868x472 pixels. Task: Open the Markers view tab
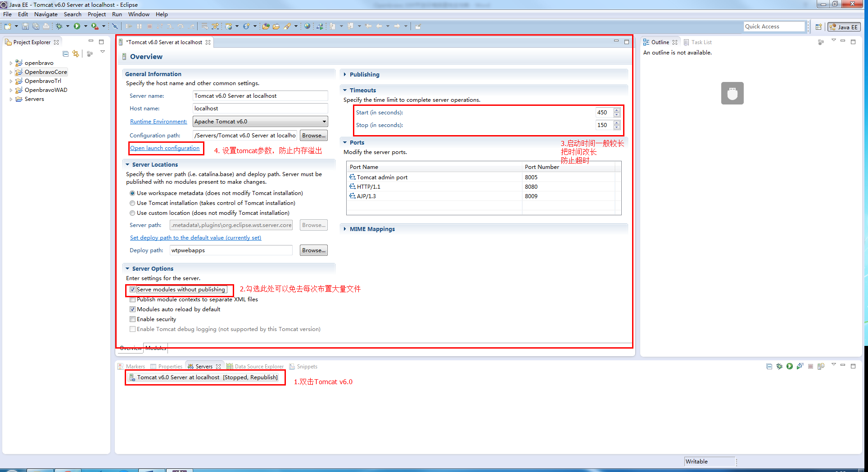pos(131,367)
